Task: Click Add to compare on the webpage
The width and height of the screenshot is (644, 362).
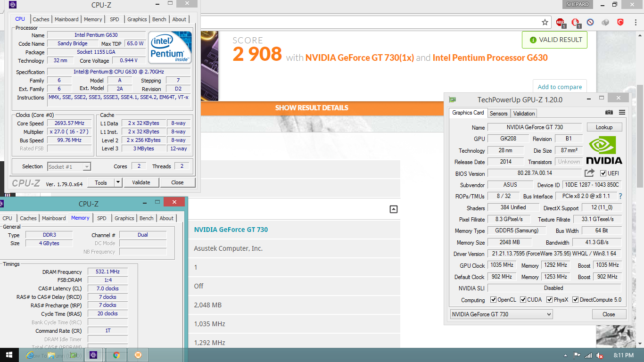Action: pyautogui.click(x=560, y=87)
